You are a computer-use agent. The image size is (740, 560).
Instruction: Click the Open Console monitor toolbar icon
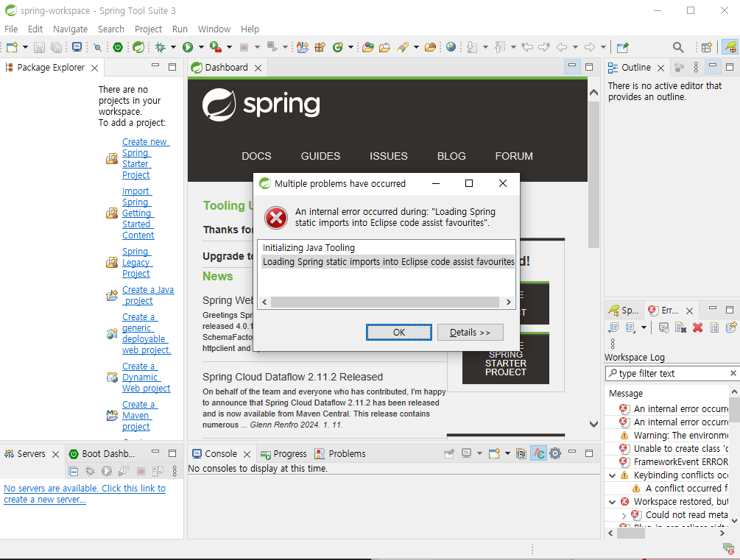(x=77, y=47)
